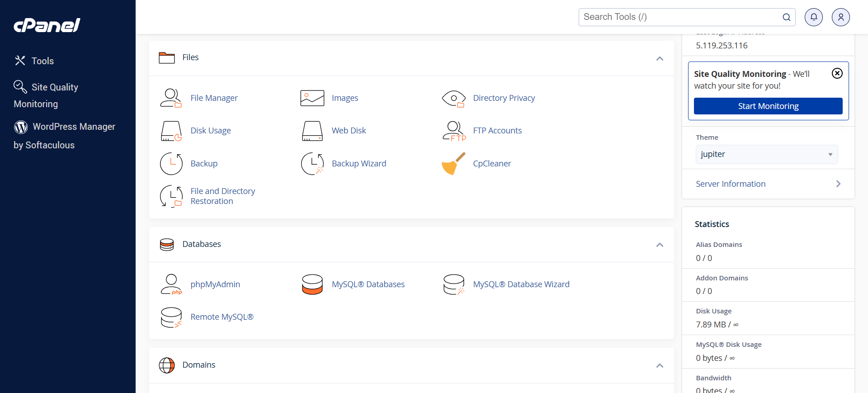868x393 pixels.
Task: Click the Alias Domains statistic label
Action: point(719,245)
